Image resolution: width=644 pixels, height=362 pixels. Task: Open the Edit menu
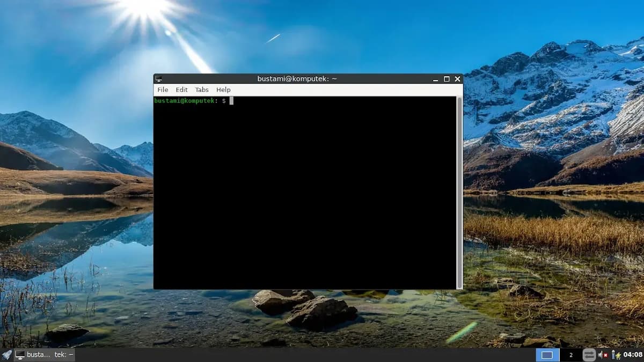coord(181,90)
